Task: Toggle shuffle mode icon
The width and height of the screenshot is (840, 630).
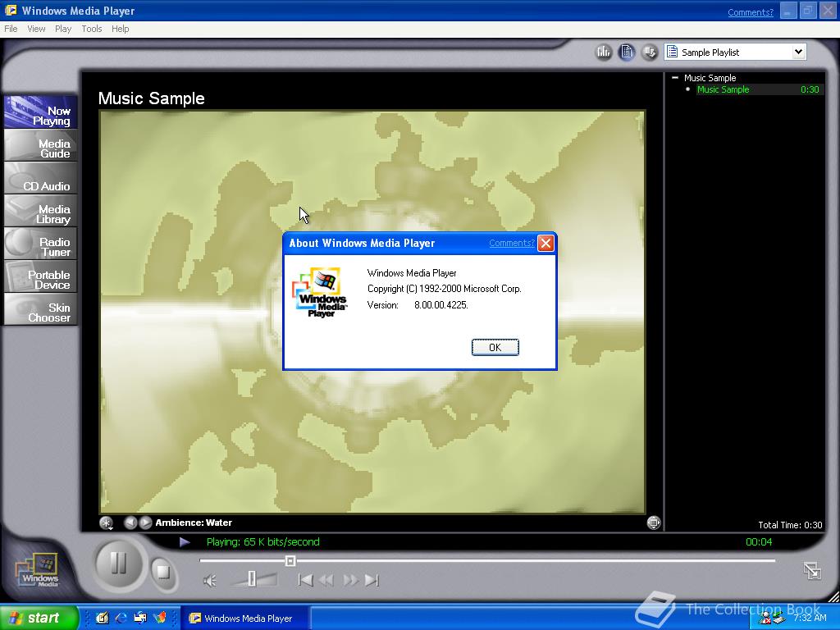Action: tap(650, 52)
